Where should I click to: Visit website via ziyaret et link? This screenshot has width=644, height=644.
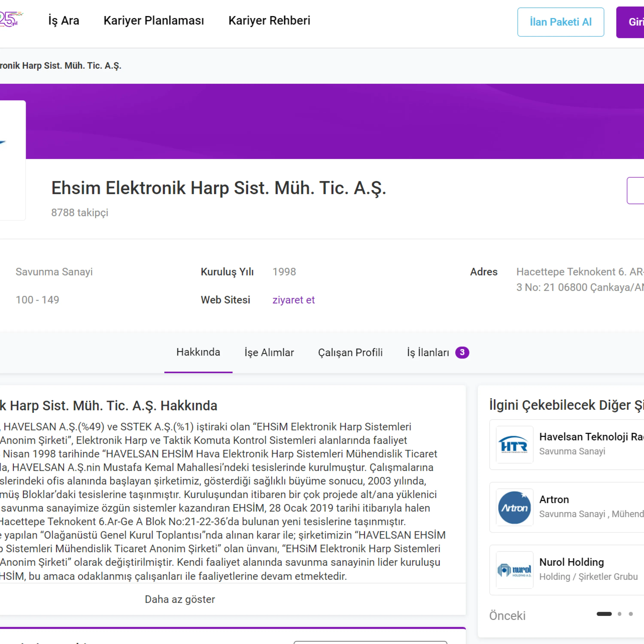293,300
